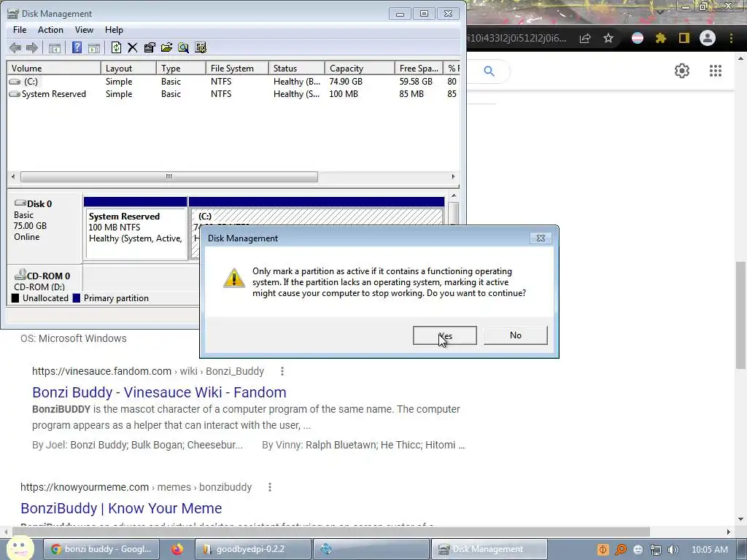747x560 pixels.
Task: Select the CD-ROM 0 label
Action: [48, 276]
